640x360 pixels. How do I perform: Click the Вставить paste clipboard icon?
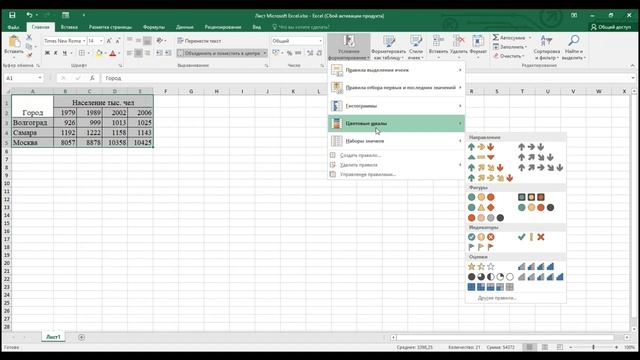tap(14, 42)
